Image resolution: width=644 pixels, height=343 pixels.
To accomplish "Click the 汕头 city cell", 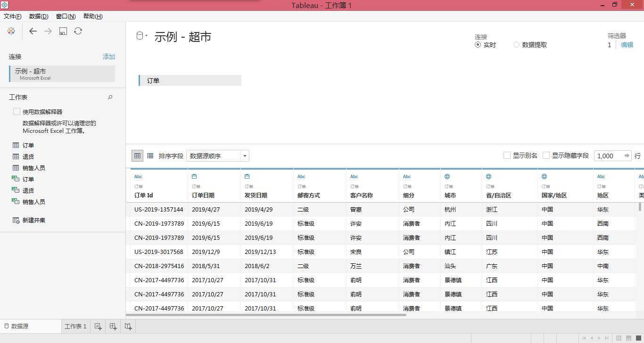I will pyautogui.click(x=461, y=266).
